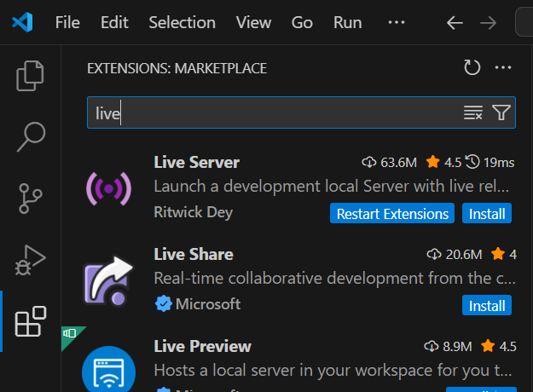Viewport: 533px width, 392px height.
Task: Open the Selection menu
Action: point(182,23)
